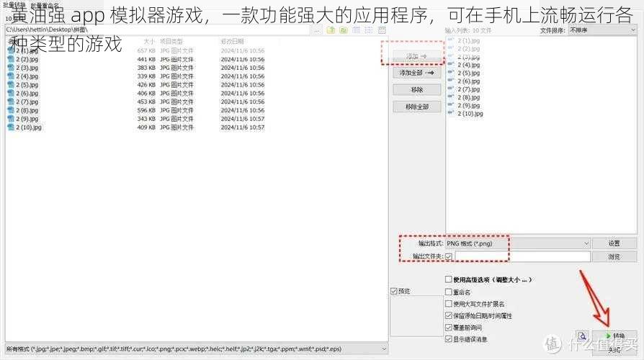644x360 pixels.
Task: Click the icon of 2 (10).jpg in the input list
Action: (x=450, y=113)
